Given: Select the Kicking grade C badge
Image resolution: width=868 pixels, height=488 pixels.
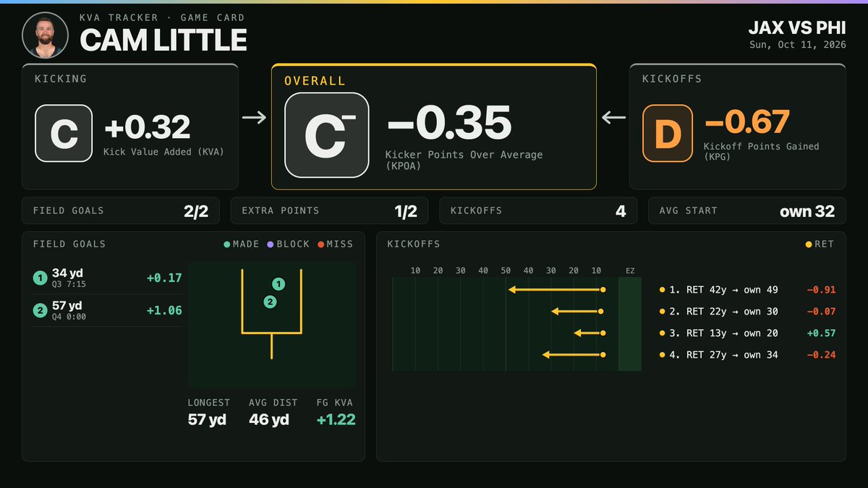Looking at the screenshot, I should [64, 133].
